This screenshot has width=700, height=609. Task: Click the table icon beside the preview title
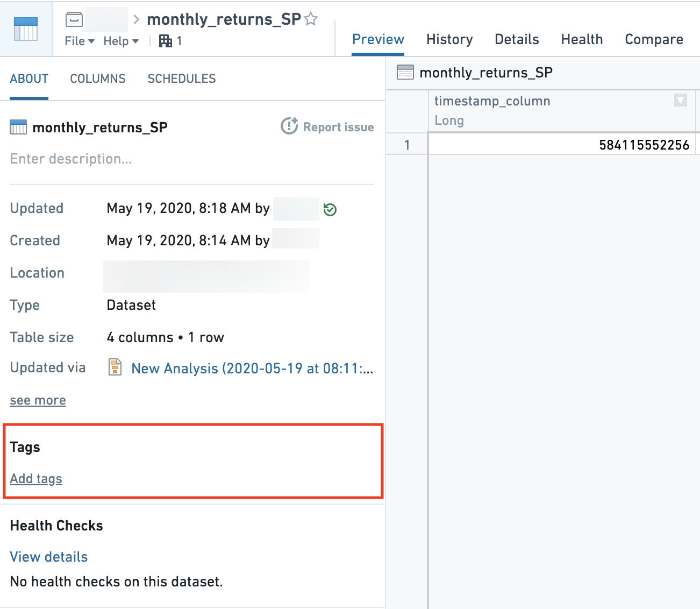[405, 72]
